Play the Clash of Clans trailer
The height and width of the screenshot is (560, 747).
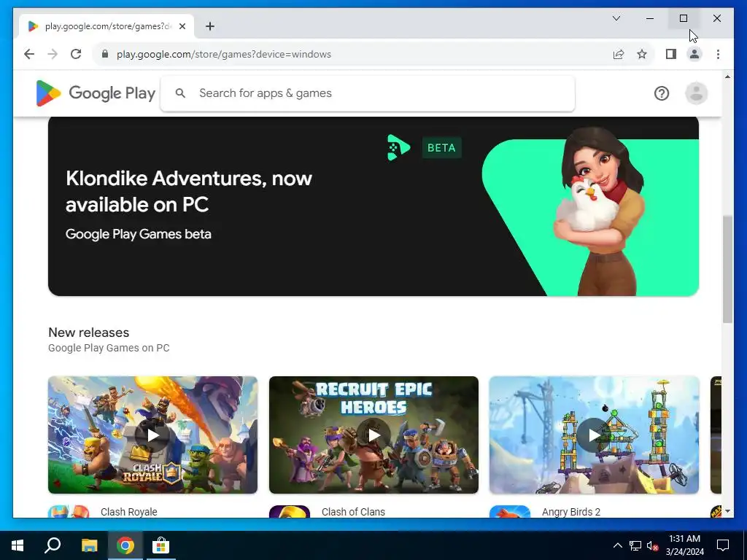tap(373, 435)
